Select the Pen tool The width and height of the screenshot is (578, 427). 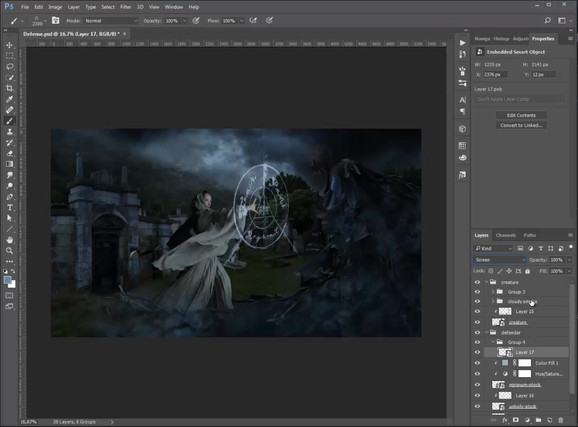click(x=10, y=197)
